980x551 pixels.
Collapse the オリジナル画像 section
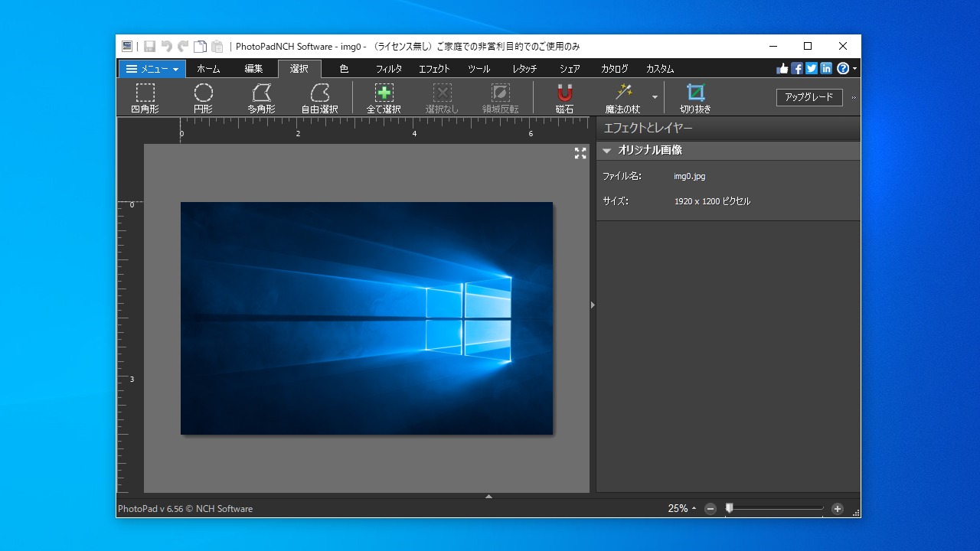(x=607, y=151)
